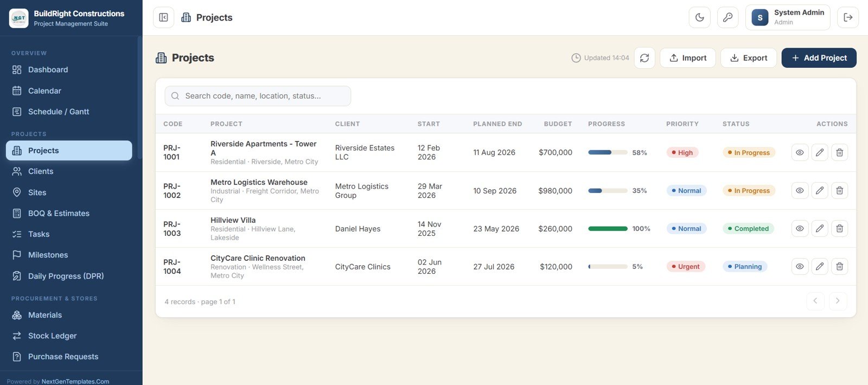Open Purchase Requests in the sidebar

pos(69,357)
